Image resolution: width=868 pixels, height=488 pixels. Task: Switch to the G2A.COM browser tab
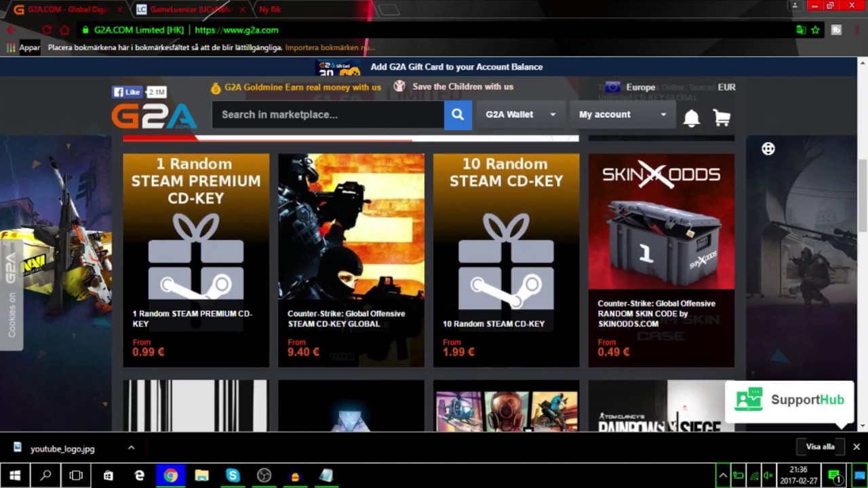(66, 9)
